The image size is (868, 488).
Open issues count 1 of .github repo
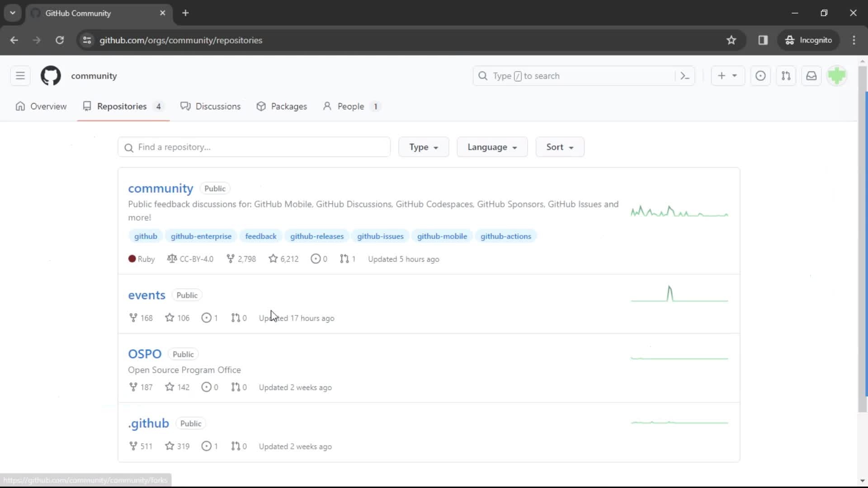coord(210,446)
